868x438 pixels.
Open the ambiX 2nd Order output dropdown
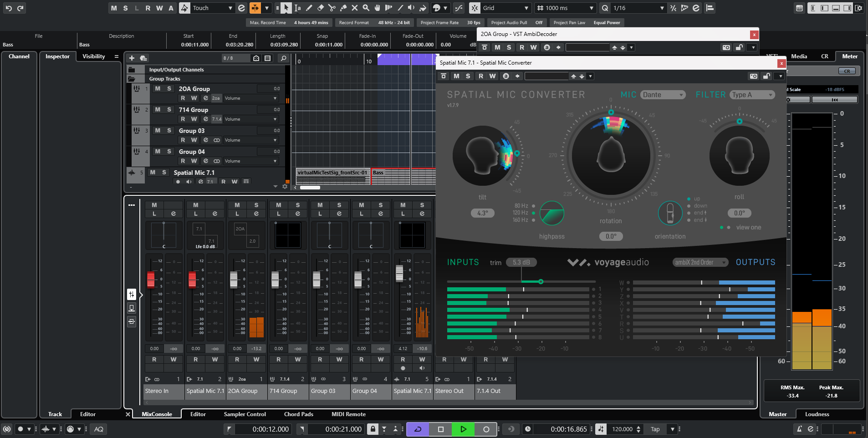(700, 262)
